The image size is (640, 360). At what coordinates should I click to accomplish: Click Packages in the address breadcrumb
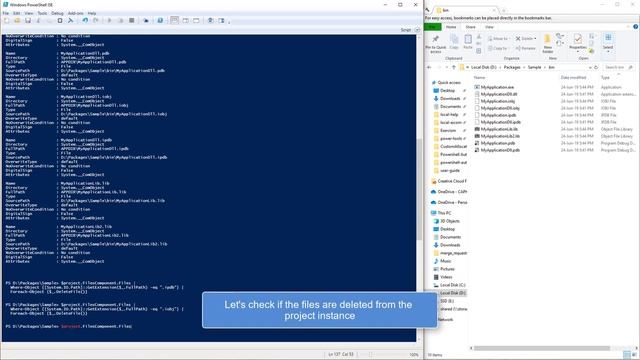(x=512, y=67)
